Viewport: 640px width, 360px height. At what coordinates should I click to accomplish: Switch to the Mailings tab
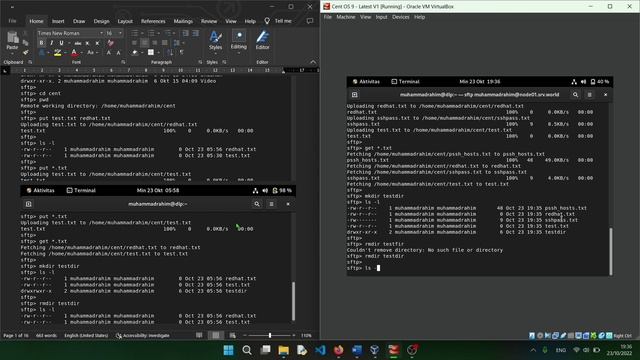pyautogui.click(x=183, y=21)
